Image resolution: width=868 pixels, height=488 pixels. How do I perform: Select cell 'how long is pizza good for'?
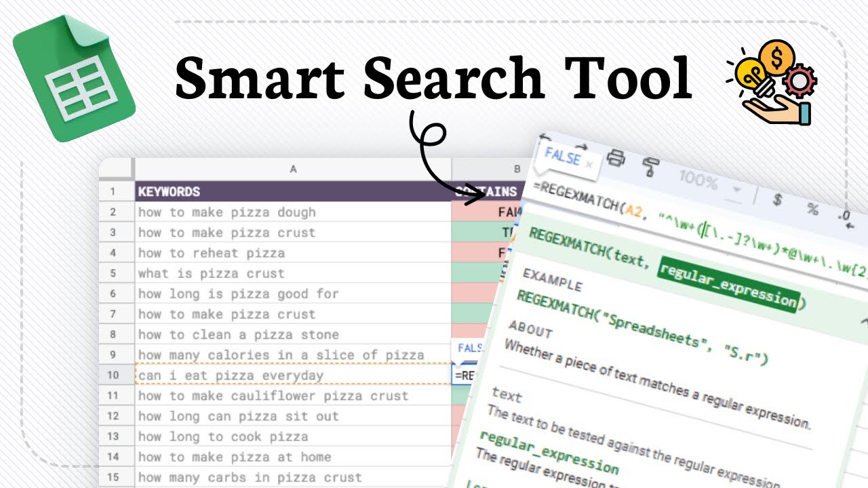tap(293, 293)
